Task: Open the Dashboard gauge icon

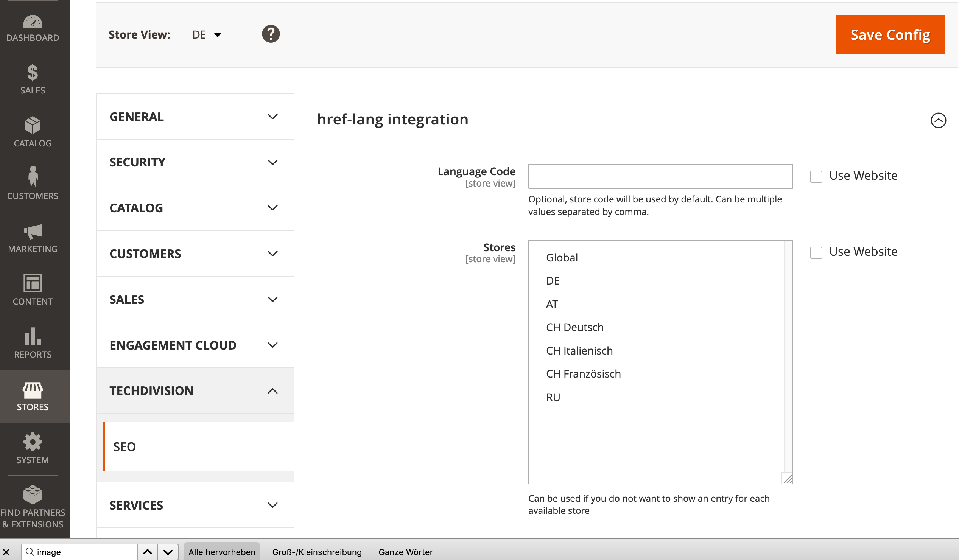Action: pyautogui.click(x=33, y=22)
